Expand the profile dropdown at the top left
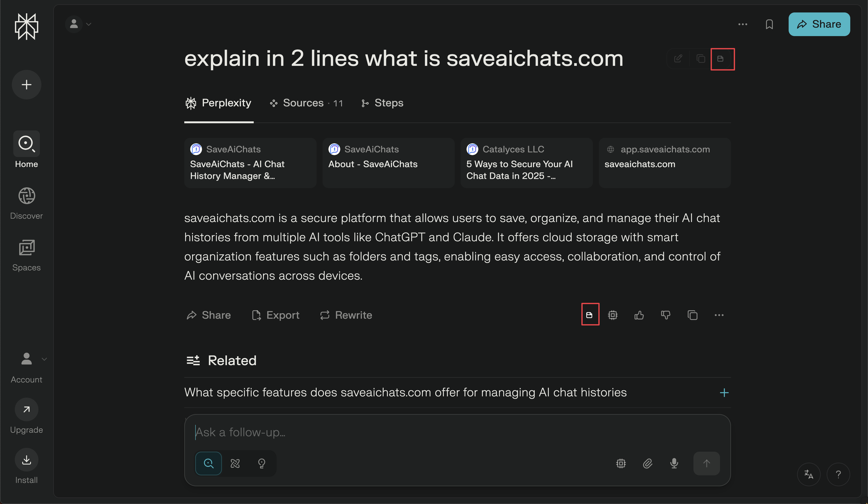The image size is (868, 504). [x=88, y=24]
